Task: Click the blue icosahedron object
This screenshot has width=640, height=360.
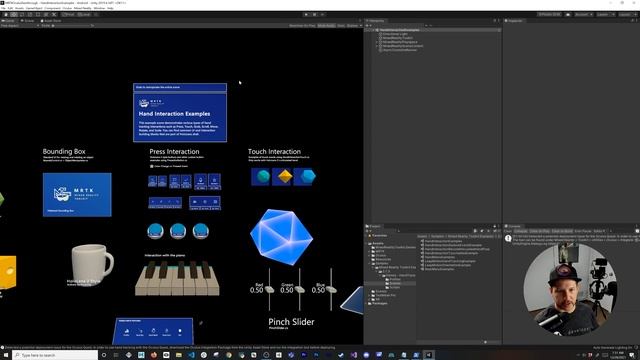Action: [281, 237]
